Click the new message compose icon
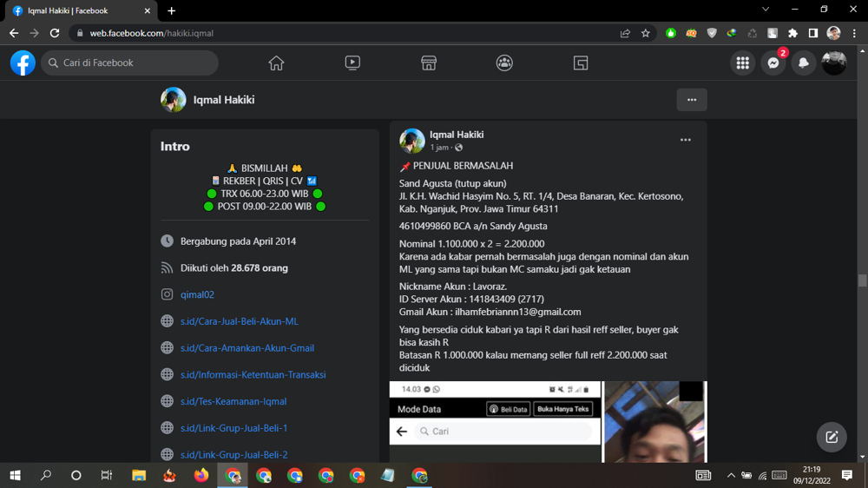The width and height of the screenshot is (868, 488). coord(832,437)
